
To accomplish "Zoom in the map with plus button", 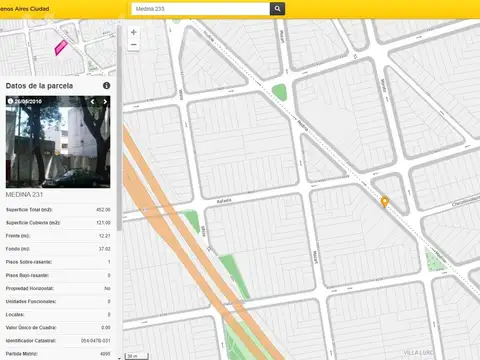I will pos(134,32).
